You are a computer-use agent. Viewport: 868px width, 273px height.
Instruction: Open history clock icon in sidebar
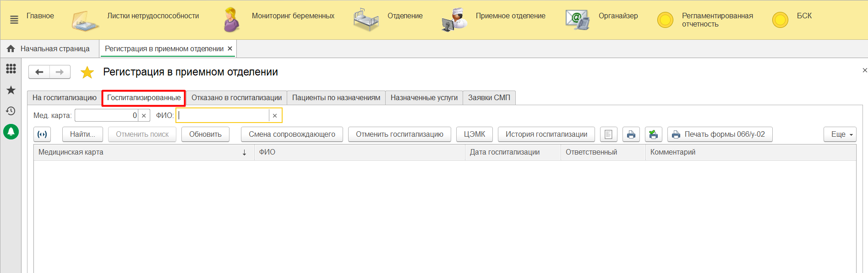pos(11,111)
